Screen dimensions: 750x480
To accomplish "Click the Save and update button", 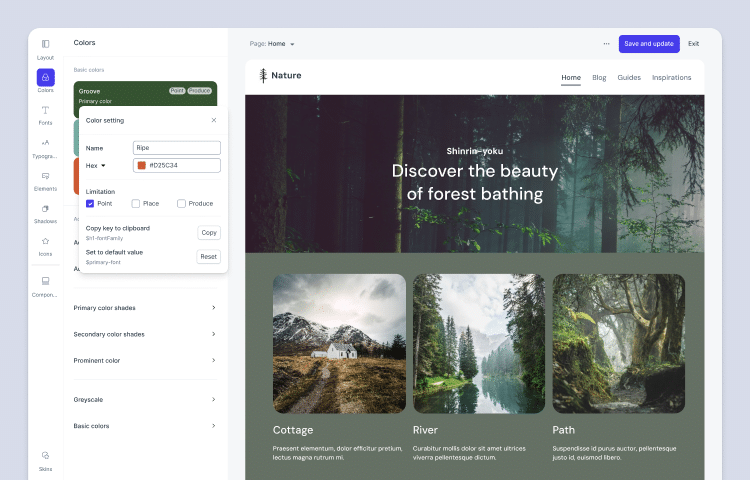I will coord(649,44).
